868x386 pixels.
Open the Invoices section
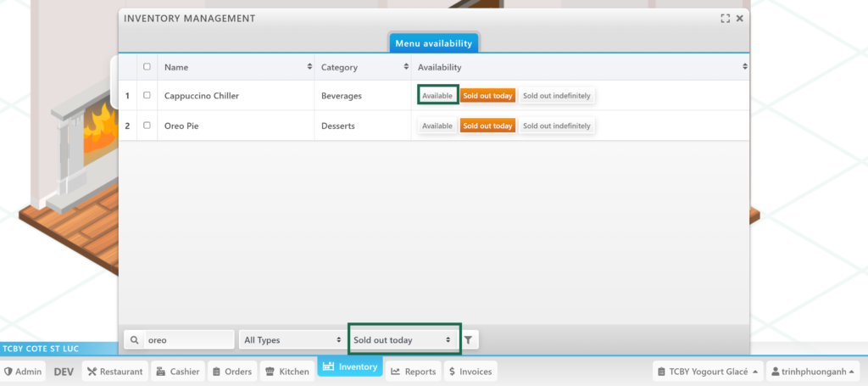(x=469, y=372)
